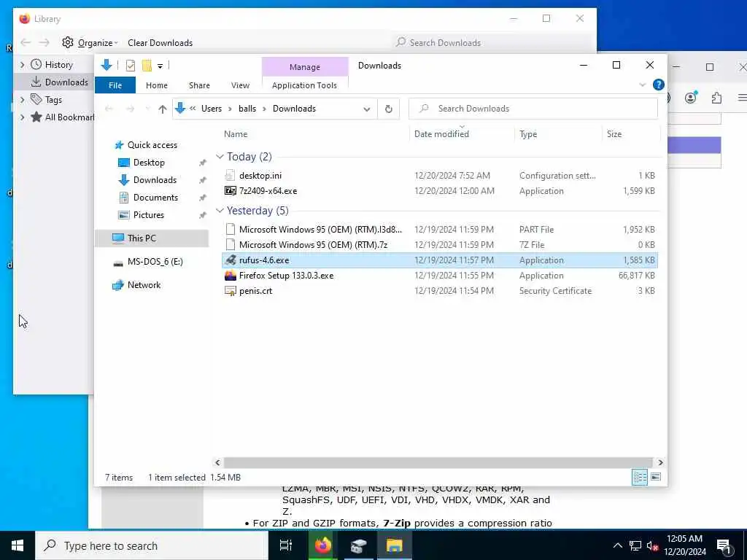
Task: Collapse the Today (2) group
Action: pyautogui.click(x=220, y=157)
